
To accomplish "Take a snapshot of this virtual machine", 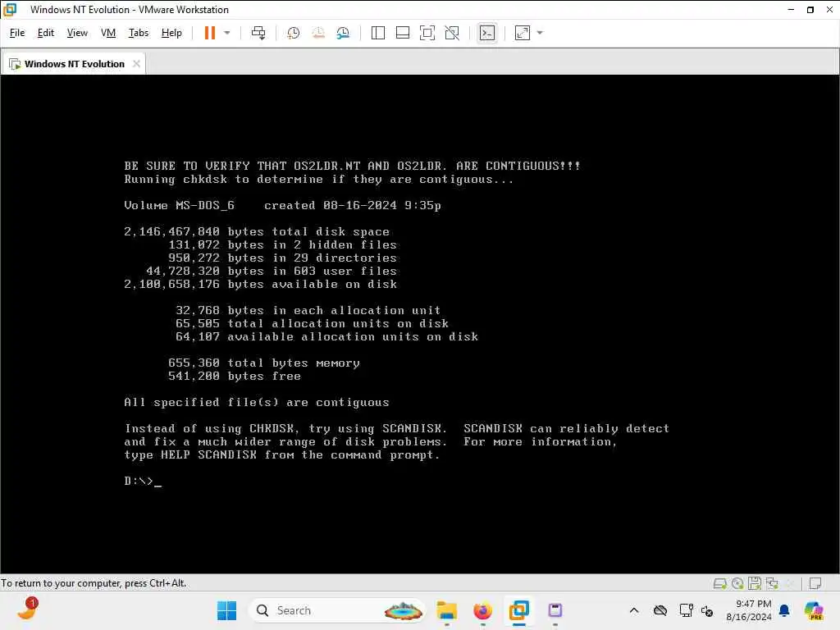I will [293, 33].
